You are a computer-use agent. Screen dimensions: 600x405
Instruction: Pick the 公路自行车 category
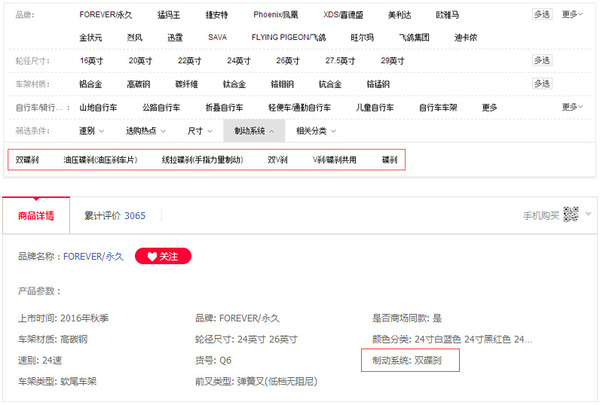(161, 108)
